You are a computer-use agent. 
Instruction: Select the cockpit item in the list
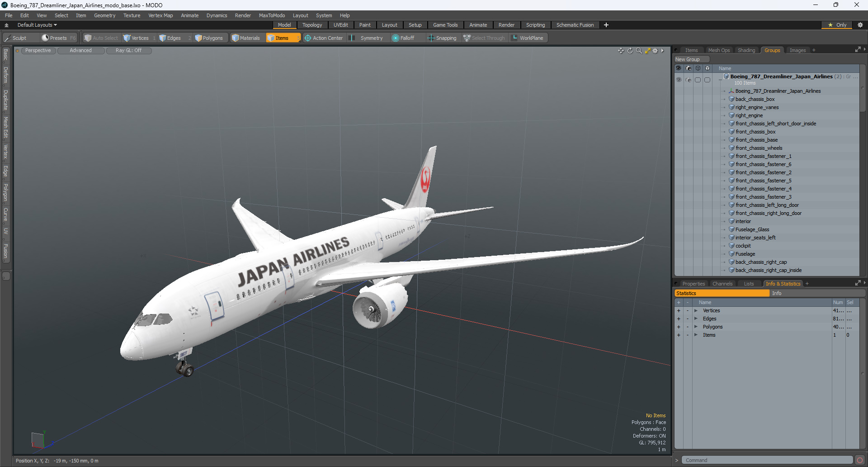pyautogui.click(x=743, y=246)
